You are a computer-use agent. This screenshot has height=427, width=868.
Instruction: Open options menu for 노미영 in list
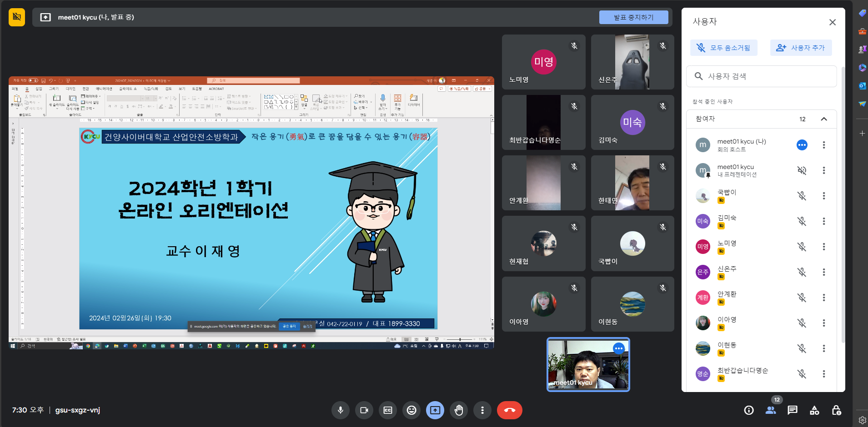823,247
